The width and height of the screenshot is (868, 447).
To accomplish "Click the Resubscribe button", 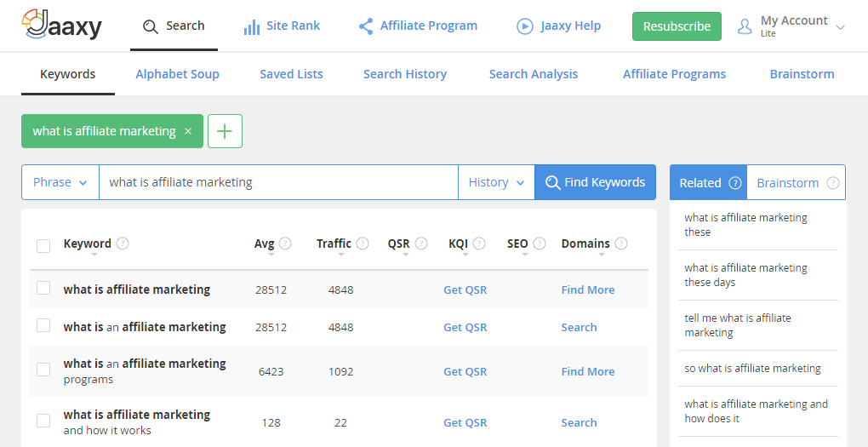I will click(x=677, y=26).
